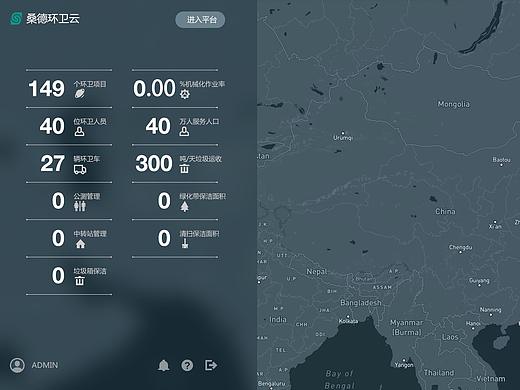Click the 桑德环卫云 title text

53,19
